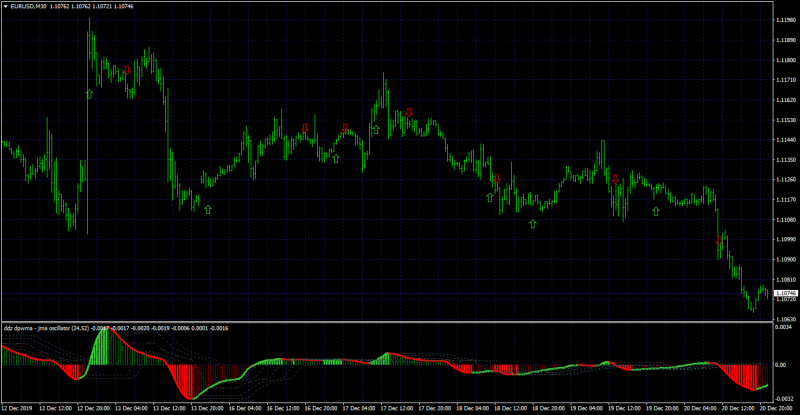Click the 20 Dec 04:00 time axis label
Image resolution: width=800 pixels, height=415 pixels.
coord(701,408)
